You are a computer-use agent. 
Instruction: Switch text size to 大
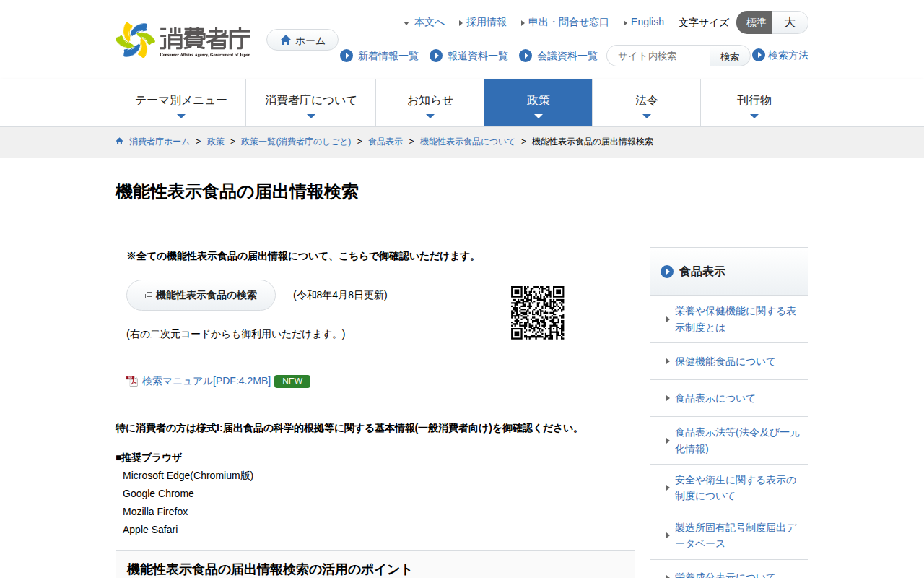[790, 22]
